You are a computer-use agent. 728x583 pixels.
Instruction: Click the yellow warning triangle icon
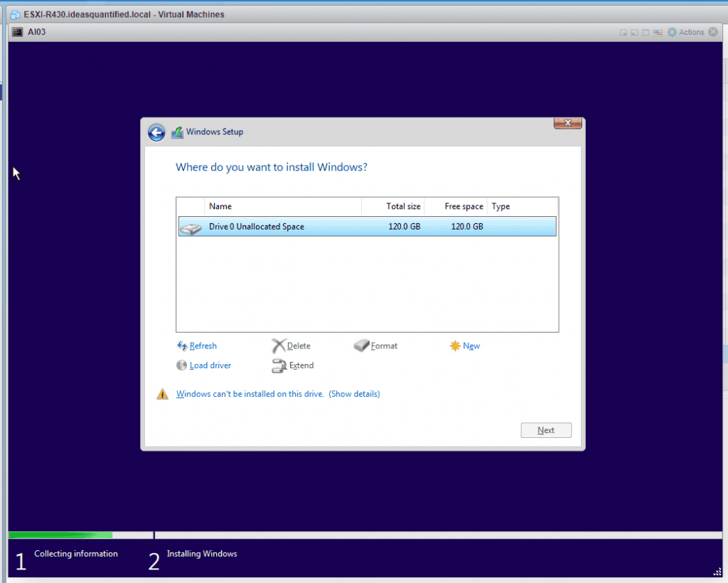point(163,394)
